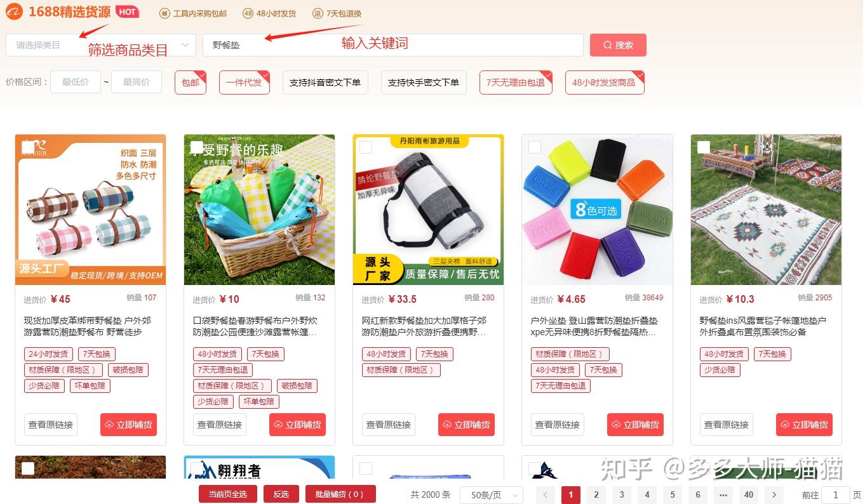Go to the next page with the right arrow
This screenshot has width=865, height=504.
pos(774,495)
